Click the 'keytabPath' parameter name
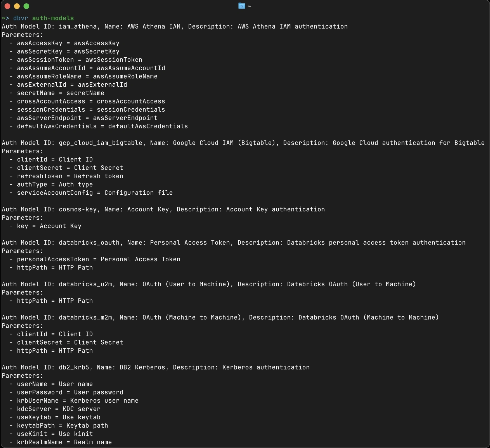 point(36,426)
